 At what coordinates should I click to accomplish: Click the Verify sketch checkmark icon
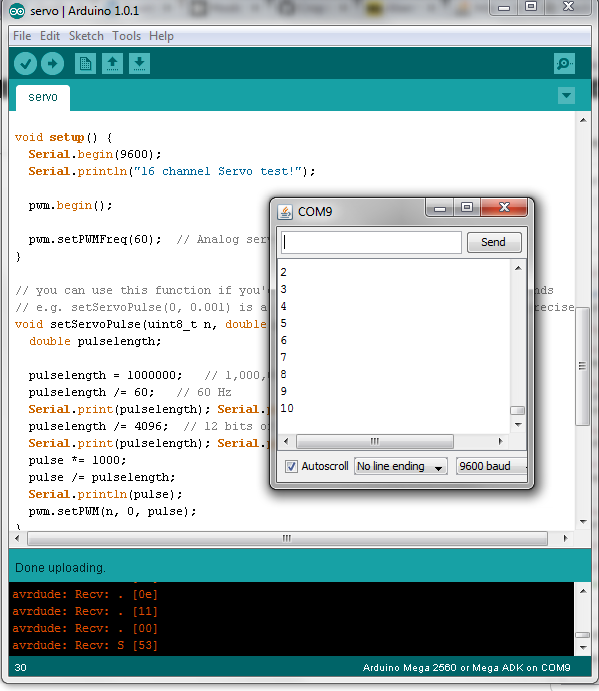click(25, 64)
